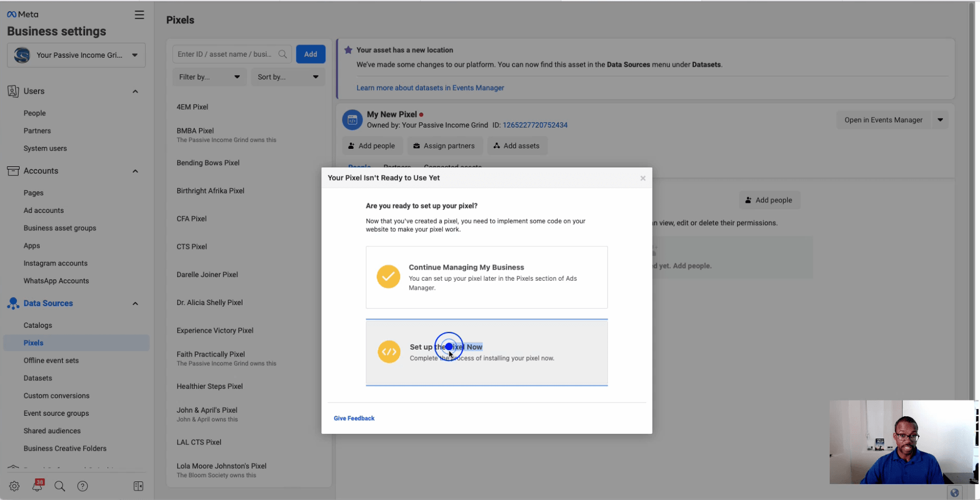This screenshot has width=980, height=500.
Task: Select Set up the Pixel Now option
Action: pyautogui.click(x=487, y=352)
